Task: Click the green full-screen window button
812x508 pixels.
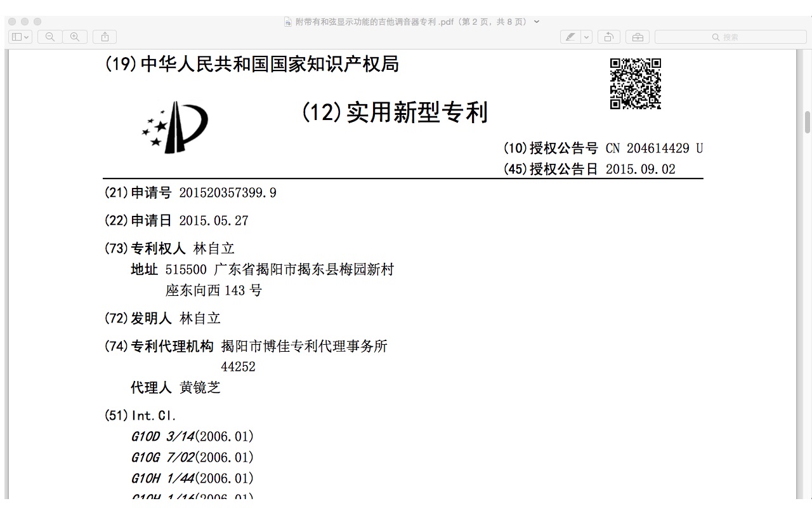Action: [x=37, y=22]
